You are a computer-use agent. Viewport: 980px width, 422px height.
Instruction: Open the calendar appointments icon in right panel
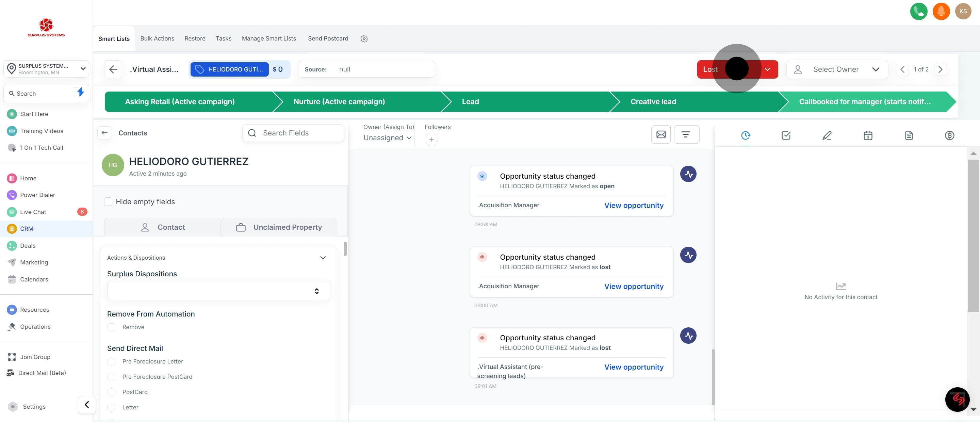coord(868,135)
